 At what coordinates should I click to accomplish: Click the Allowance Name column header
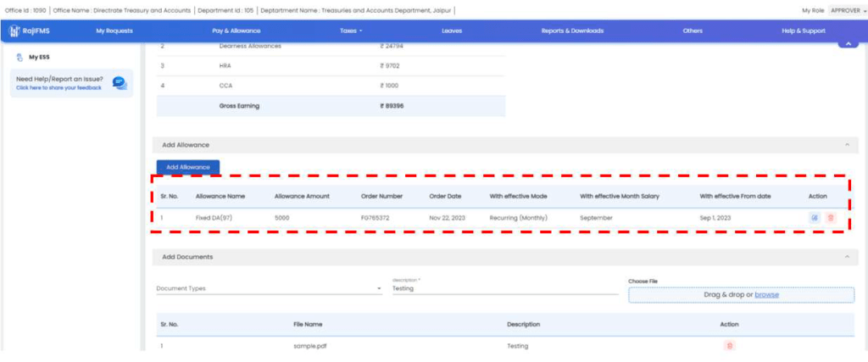coord(220,197)
